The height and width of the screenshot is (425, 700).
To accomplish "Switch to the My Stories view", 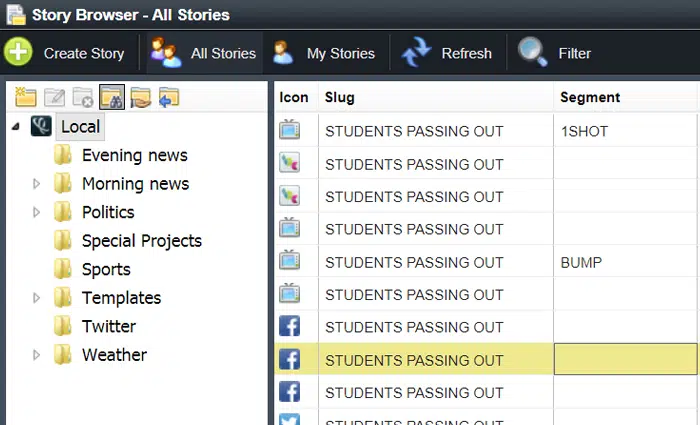I will (325, 53).
